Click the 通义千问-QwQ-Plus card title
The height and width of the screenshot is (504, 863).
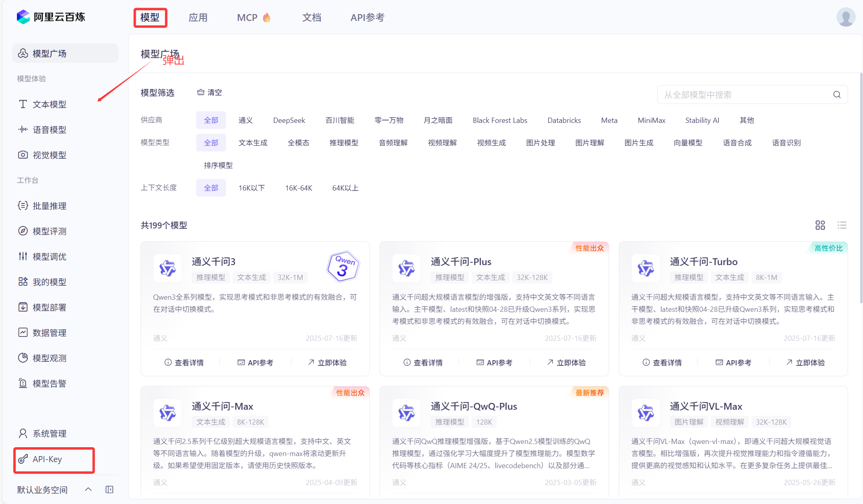[474, 406]
